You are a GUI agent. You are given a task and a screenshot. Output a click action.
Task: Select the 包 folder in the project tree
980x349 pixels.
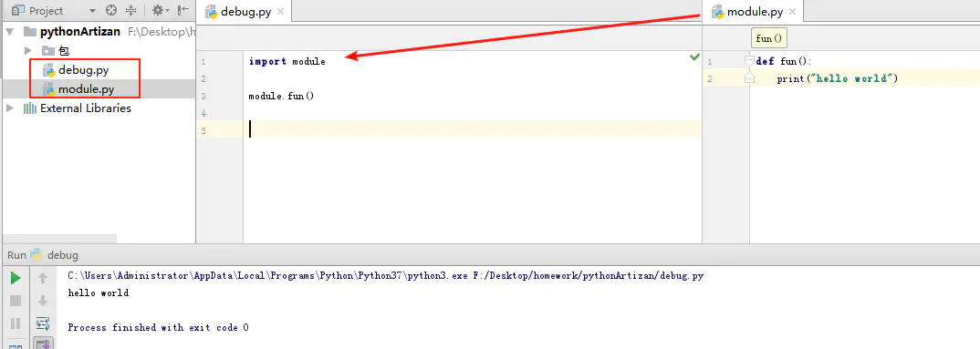coord(64,50)
